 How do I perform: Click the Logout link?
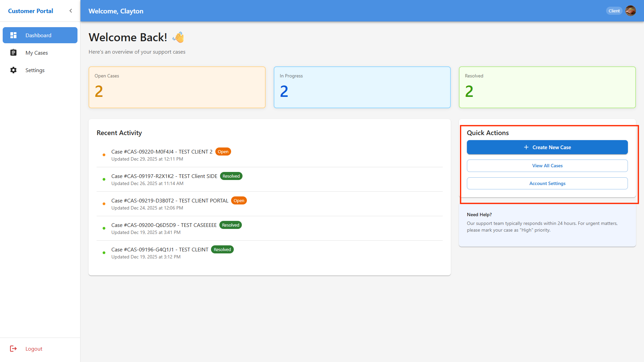[34, 349]
